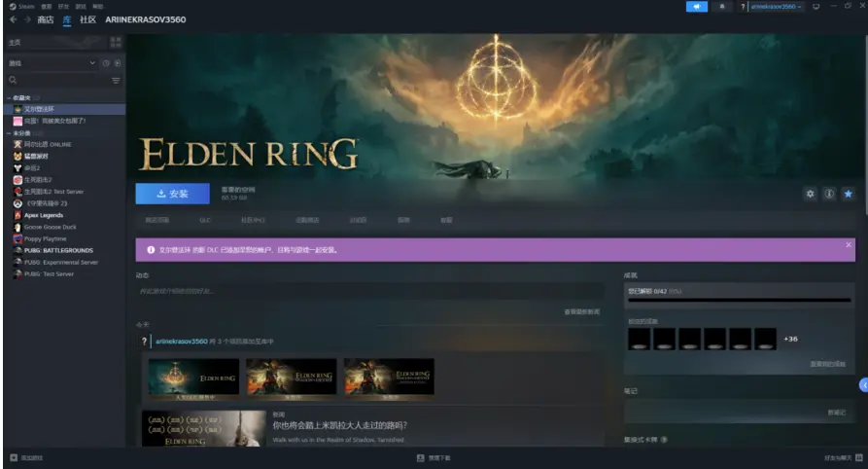Image resolution: width=868 pixels, height=469 pixels.
Task: Click the view my achievements link
Action: click(x=828, y=364)
